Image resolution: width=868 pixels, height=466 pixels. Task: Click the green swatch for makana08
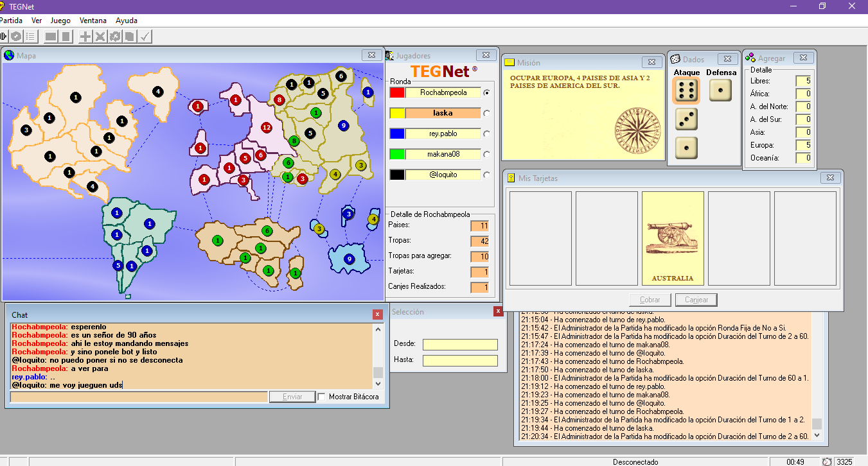click(x=397, y=154)
